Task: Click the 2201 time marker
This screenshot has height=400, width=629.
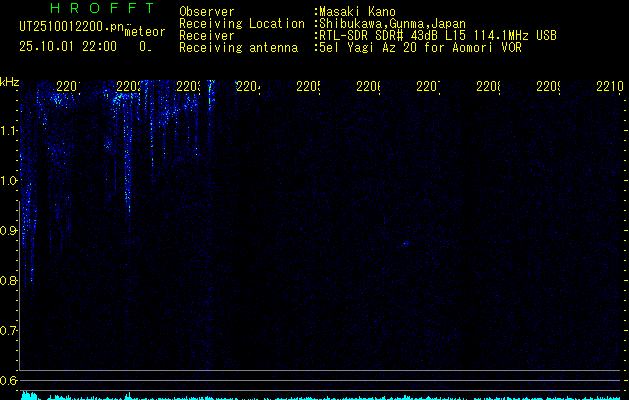Action: (x=68, y=86)
